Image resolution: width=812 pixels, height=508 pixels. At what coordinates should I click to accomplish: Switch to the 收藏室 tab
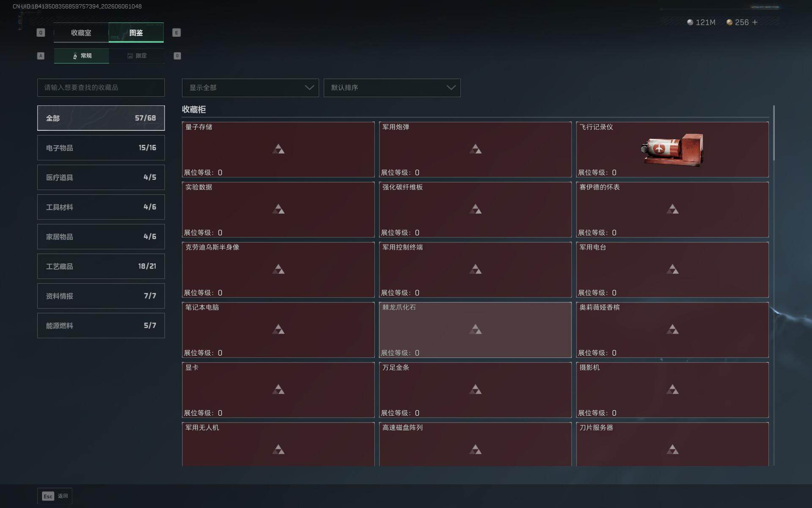coord(81,33)
